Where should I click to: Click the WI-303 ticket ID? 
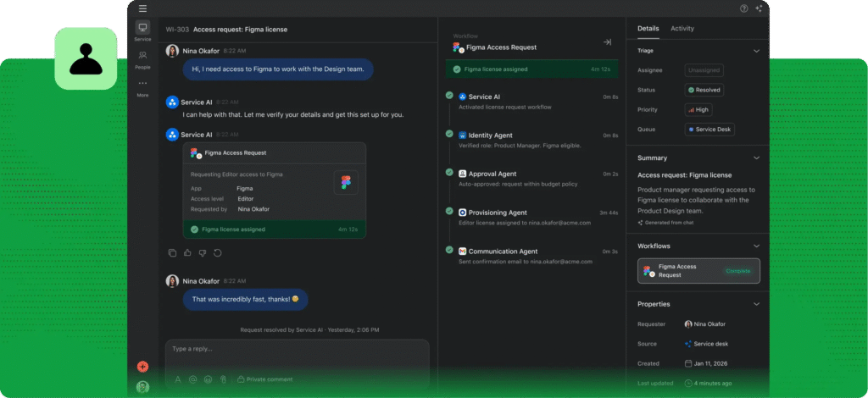coord(177,30)
